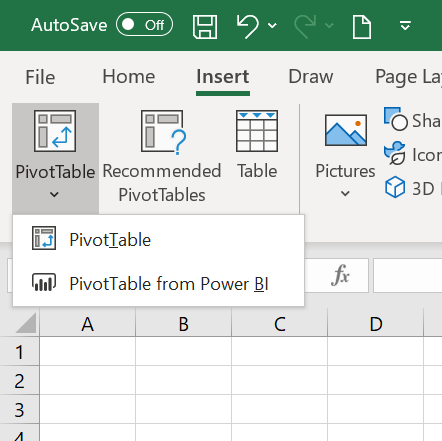Click cell A1
This screenshot has height=441, width=442.
[x=87, y=351]
